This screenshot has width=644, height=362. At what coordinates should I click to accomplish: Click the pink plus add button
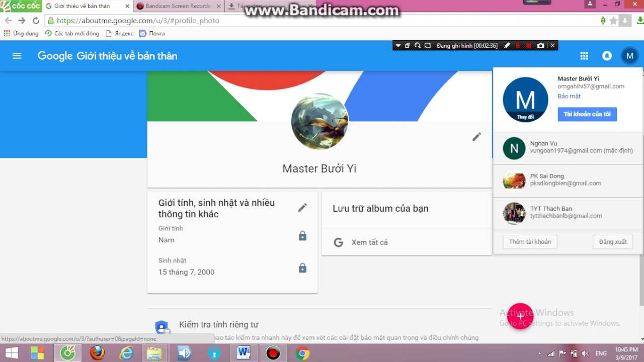(520, 316)
